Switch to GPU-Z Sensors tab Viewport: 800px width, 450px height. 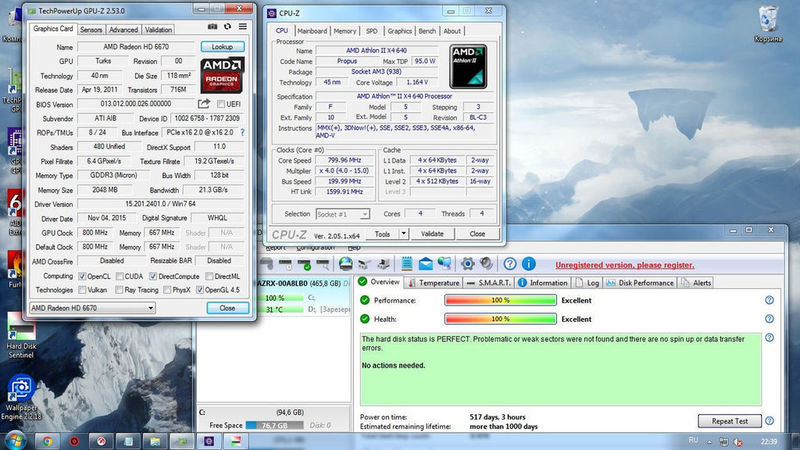click(91, 30)
